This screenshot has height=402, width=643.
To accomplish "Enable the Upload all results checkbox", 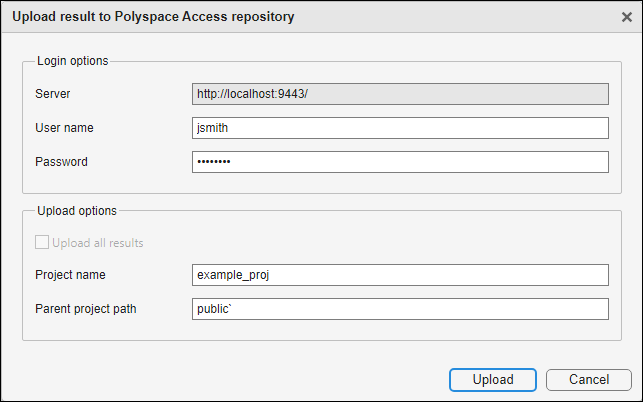I will pos(42,242).
